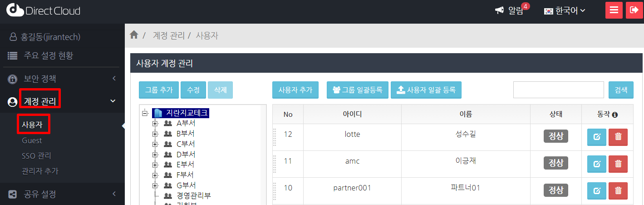Open the 공유 설정 menu
Viewport: 644px width, 205px height.
tap(40, 195)
